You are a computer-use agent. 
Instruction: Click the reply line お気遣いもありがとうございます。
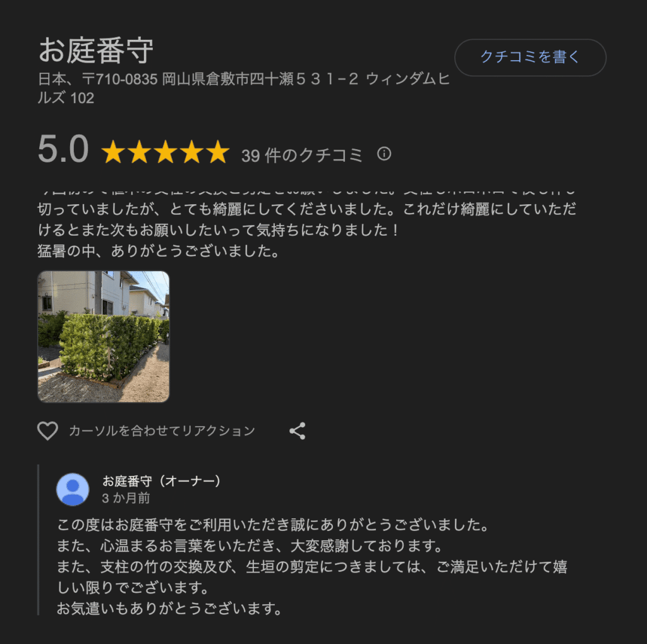tap(169, 608)
